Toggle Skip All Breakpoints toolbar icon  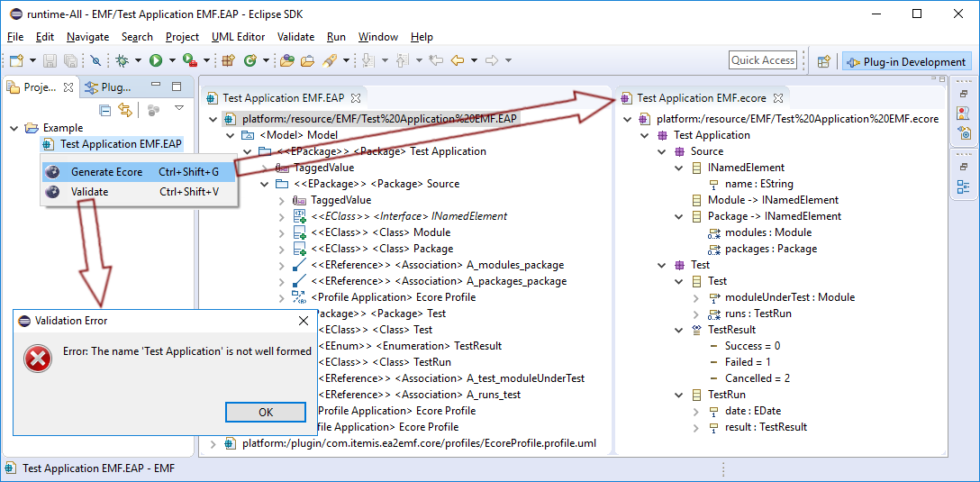click(x=96, y=60)
